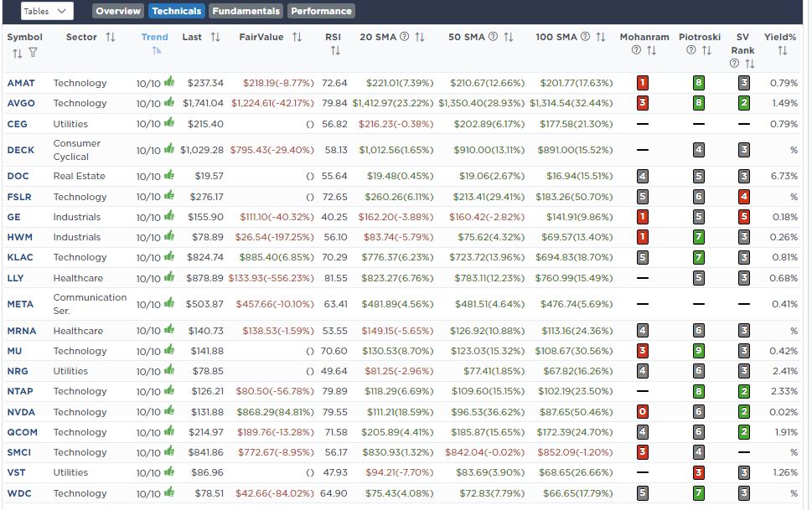Viewport: 812px width, 510px height.
Task: Click GE 20 SMA $162.20(-3.88%)
Action: coord(396,218)
